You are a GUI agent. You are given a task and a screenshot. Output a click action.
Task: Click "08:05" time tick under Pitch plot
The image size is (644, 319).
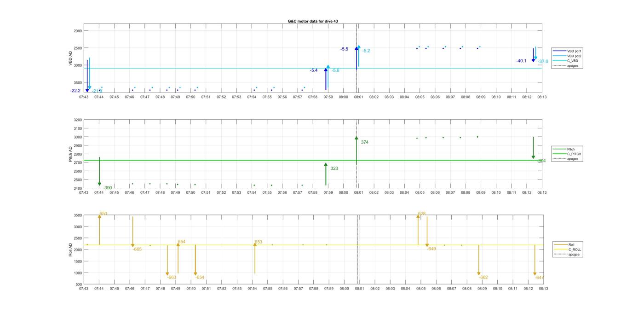pyautogui.click(x=420, y=193)
